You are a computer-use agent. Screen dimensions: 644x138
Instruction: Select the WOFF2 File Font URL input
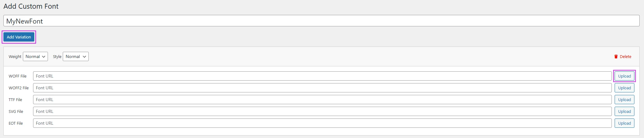coord(322,88)
